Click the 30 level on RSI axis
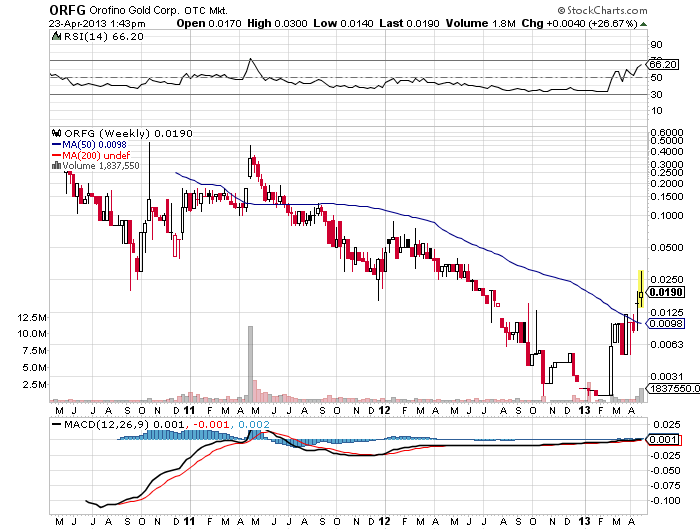 [x=657, y=95]
